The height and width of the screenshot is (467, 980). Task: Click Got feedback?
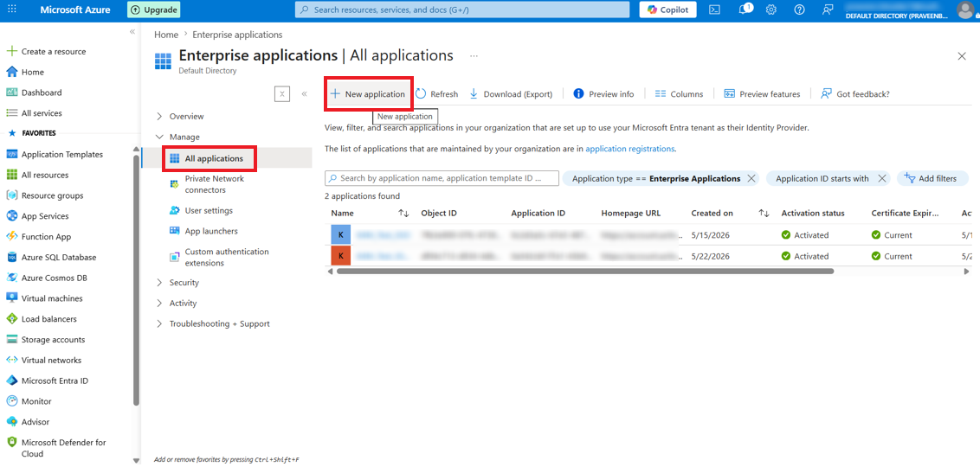[x=855, y=94]
